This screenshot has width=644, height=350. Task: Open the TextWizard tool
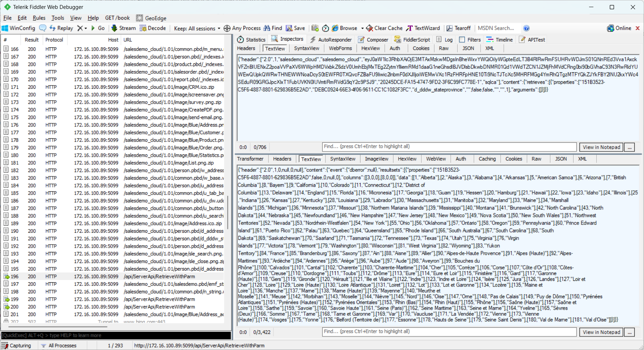coord(423,28)
